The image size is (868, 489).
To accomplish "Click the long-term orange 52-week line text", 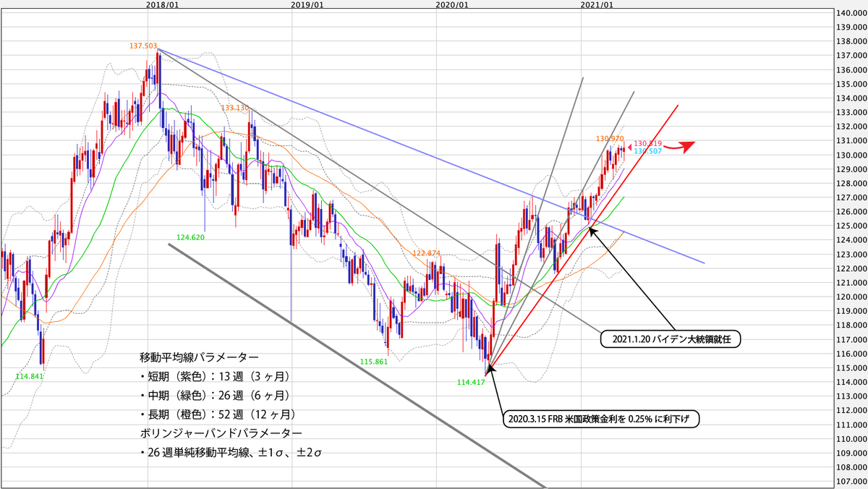I will point(218,414).
